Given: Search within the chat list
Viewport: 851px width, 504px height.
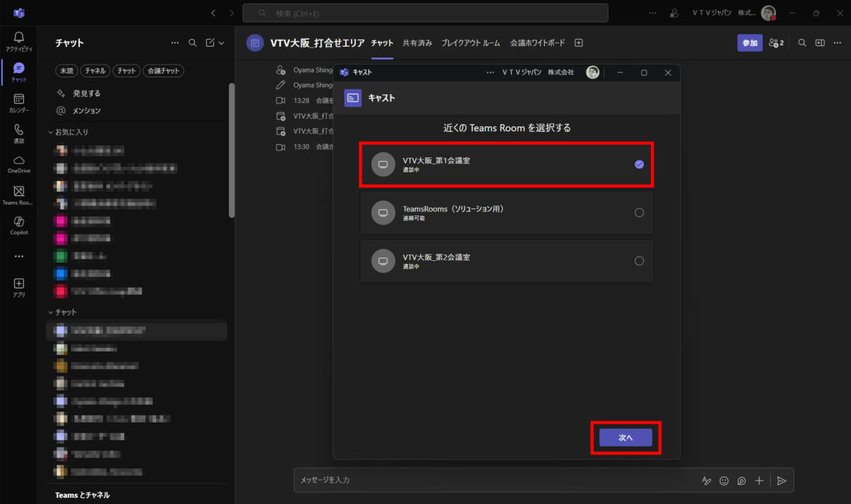Looking at the screenshot, I should point(192,43).
